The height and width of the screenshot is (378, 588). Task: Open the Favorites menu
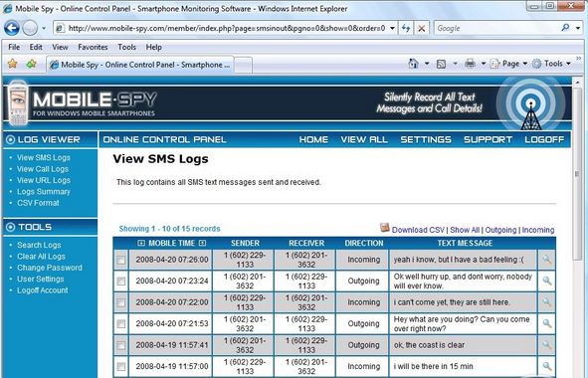[x=93, y=48]
